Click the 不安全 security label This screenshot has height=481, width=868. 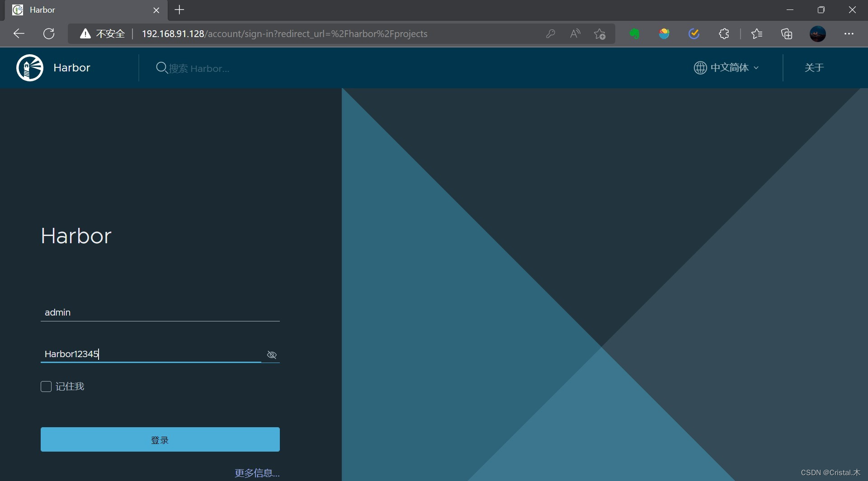point(110,34)
